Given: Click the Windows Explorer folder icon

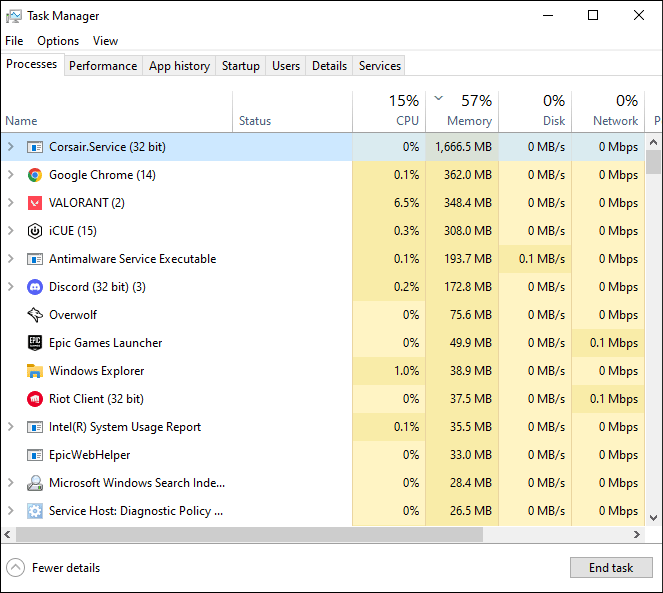Looking at the screenshot, I should (35, 371).
